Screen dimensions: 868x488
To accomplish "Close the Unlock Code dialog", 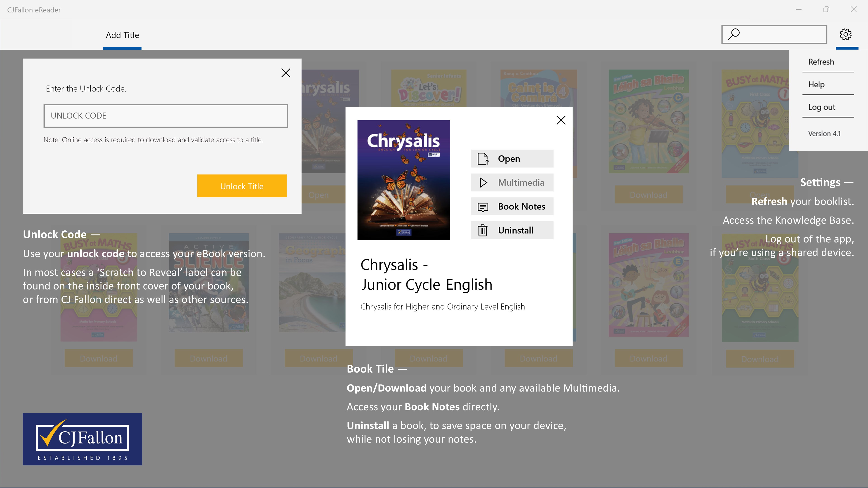I will (285, 73).
